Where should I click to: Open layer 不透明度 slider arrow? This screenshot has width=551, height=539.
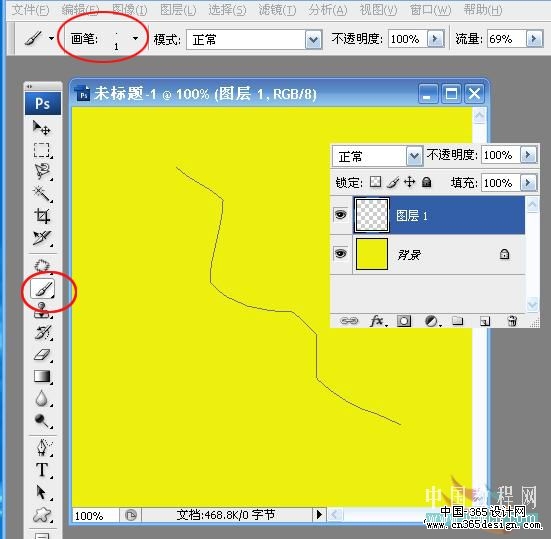528,155
